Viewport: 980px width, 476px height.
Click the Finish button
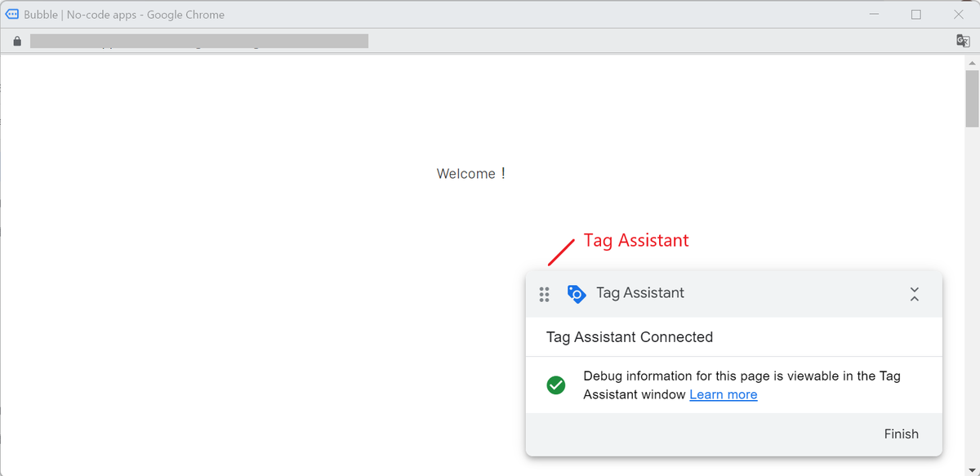(x=902, y=434)
